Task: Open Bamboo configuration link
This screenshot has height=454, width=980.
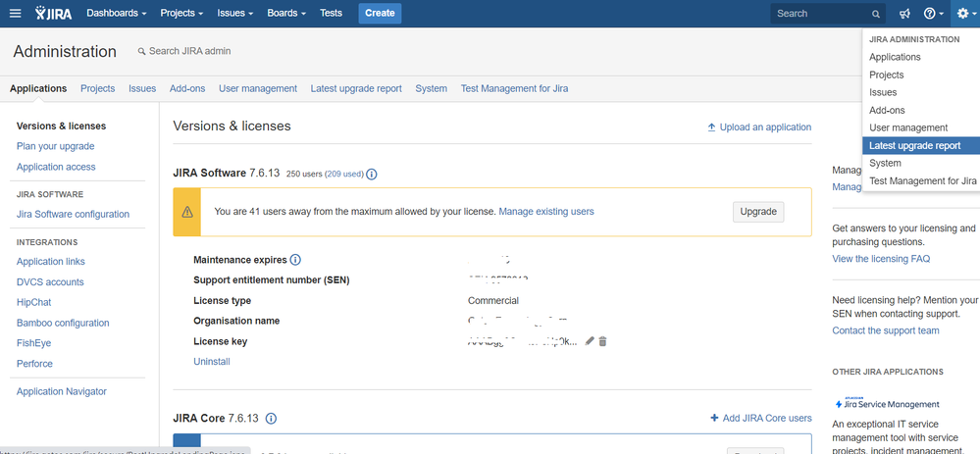Action: coord(63,323)
